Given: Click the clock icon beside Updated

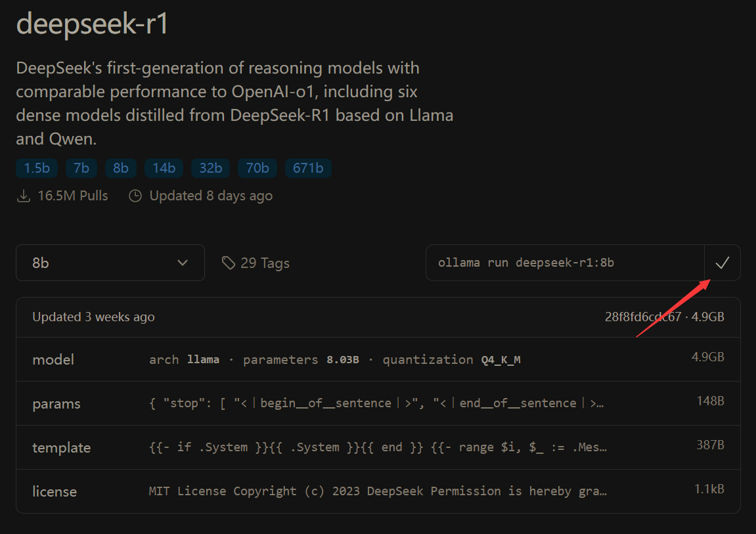Looking at the screenshot, I should pos(135,196).
